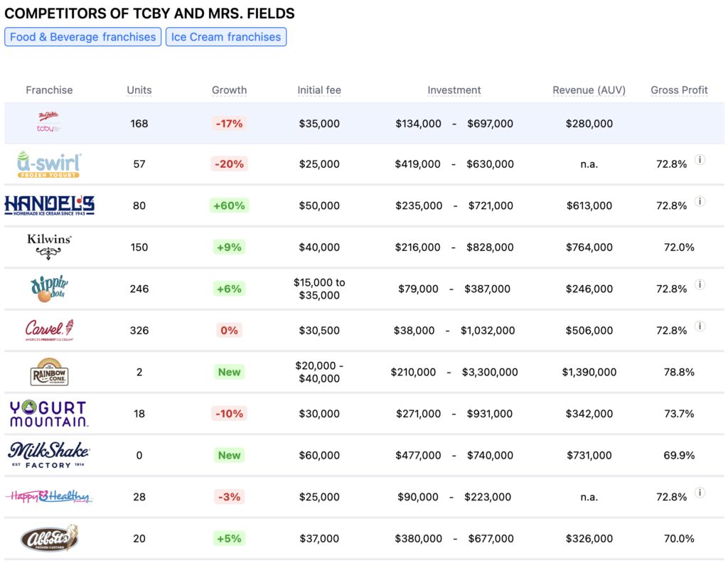This screenshot has width=728, height=573.
Task: Click the 69.9% gross profit value
Action: 679,455
